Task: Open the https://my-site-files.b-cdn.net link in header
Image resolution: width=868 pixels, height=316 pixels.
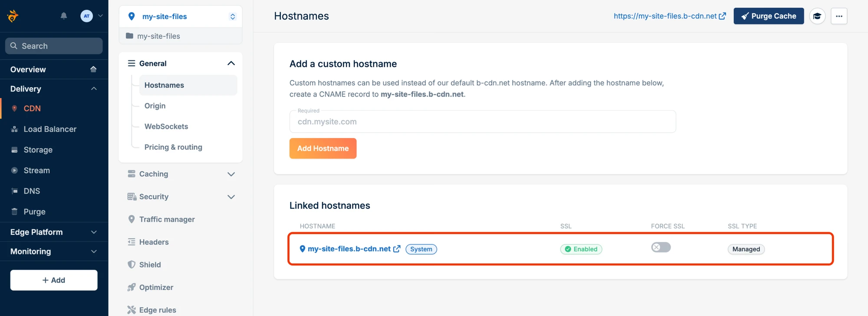Action: [x=670, y=16]
